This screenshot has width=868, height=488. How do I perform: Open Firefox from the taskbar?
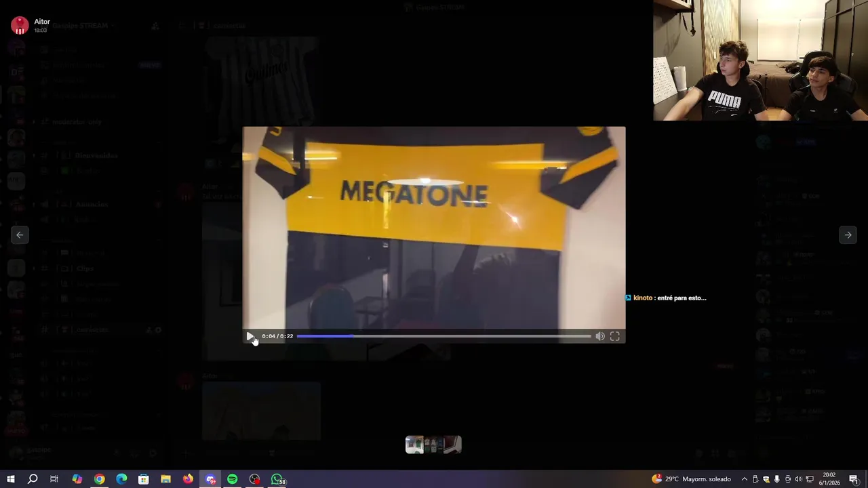188,479
